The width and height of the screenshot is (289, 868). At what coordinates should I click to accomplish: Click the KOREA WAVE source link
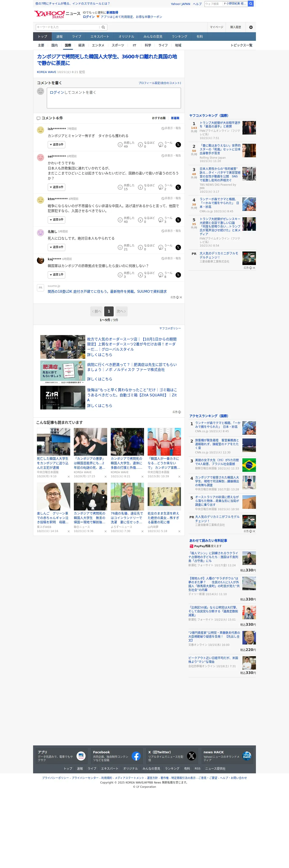46,72
